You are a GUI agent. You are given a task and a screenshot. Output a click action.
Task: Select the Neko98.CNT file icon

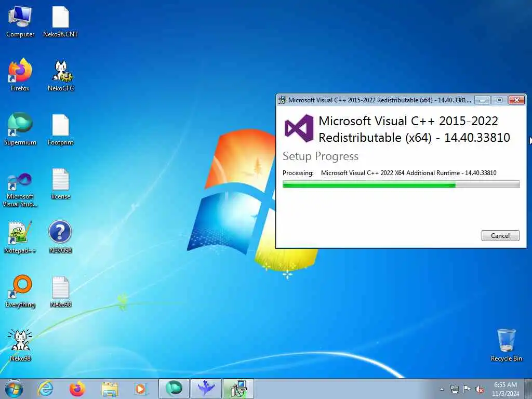click(60, 21)
